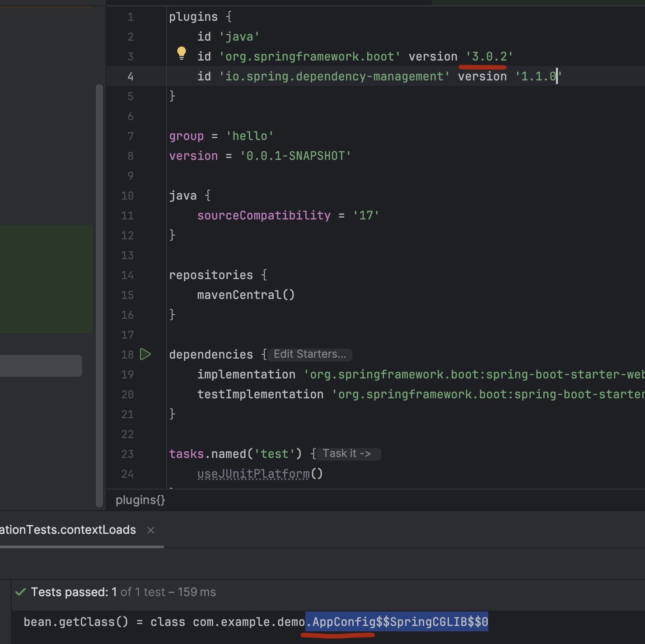Close the contextLoads run tab
The width and height of the screenshot is (645, 644).
(x=151, y=530)
